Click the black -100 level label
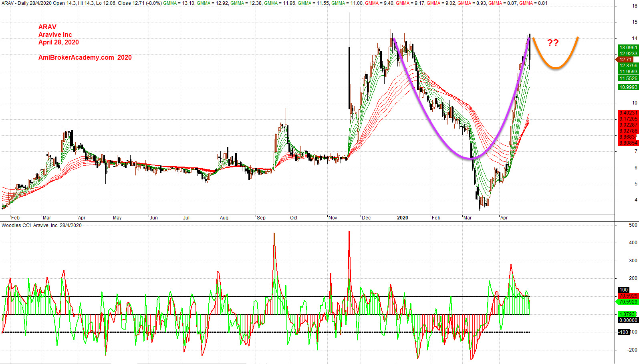Screen dimensions: 639x364 tap(624, 332)
